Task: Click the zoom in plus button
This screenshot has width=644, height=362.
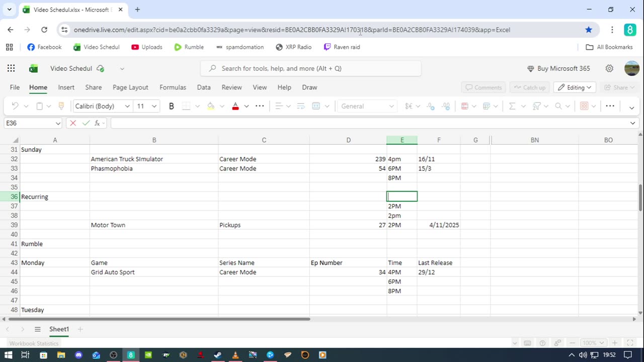Action: click(x=615, y=343)
